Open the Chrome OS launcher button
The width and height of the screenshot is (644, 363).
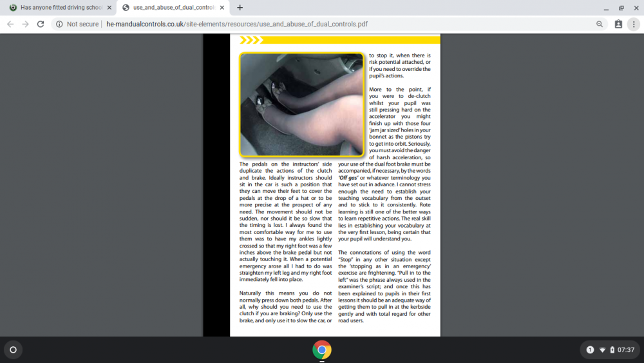(x=13, y=350)
